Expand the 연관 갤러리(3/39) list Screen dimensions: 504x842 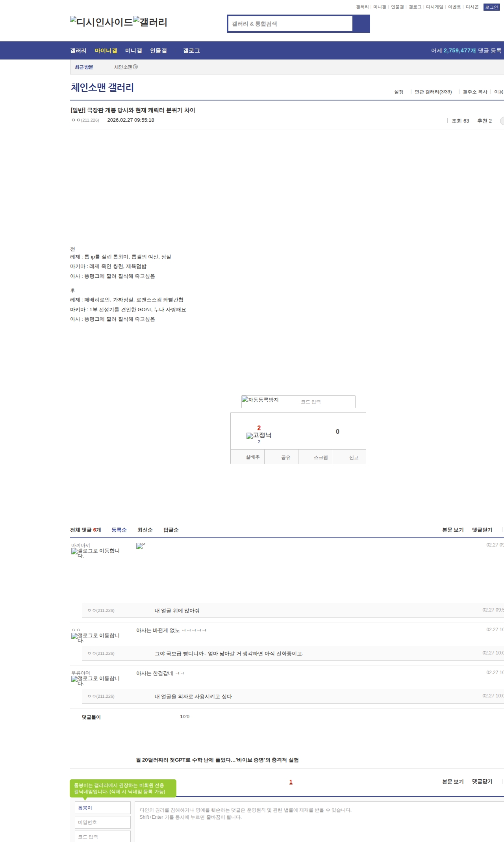(433, 92)
